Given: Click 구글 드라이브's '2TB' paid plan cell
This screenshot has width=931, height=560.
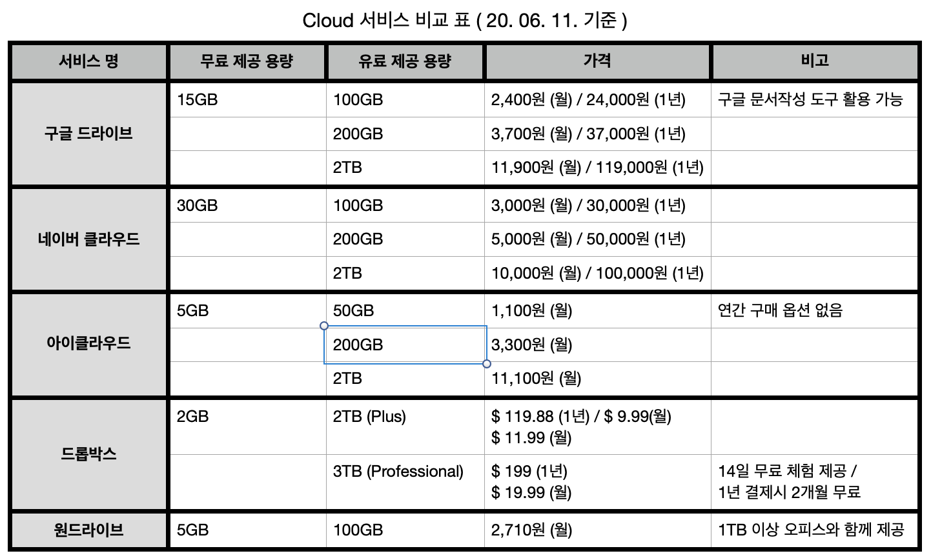Looking at the screenshot, I should (405, 168).
